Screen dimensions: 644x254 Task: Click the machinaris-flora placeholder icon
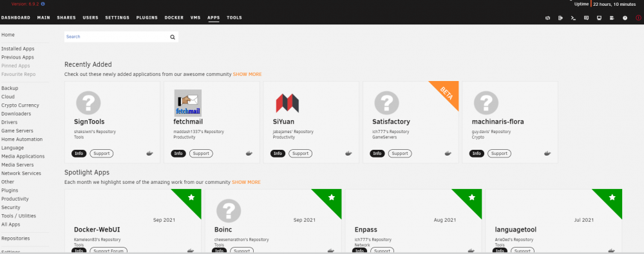coord(486,103)
